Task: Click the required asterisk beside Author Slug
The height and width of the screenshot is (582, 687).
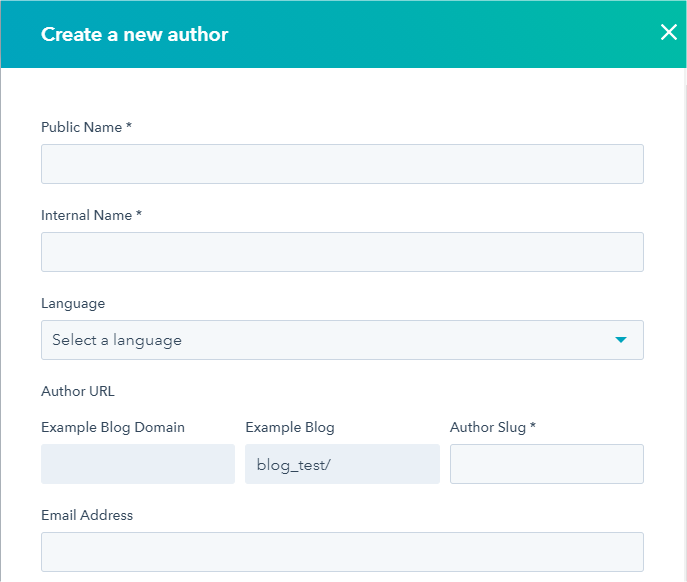Action: [x=533, y=426]
